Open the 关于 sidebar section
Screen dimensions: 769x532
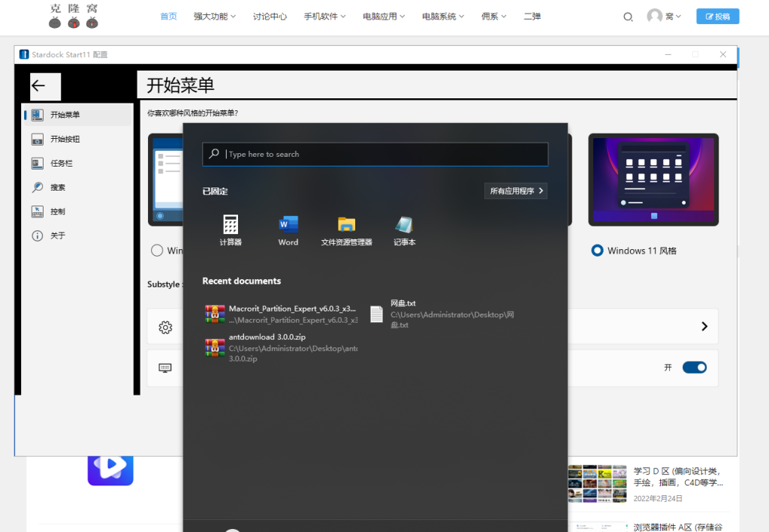(77, 236)
